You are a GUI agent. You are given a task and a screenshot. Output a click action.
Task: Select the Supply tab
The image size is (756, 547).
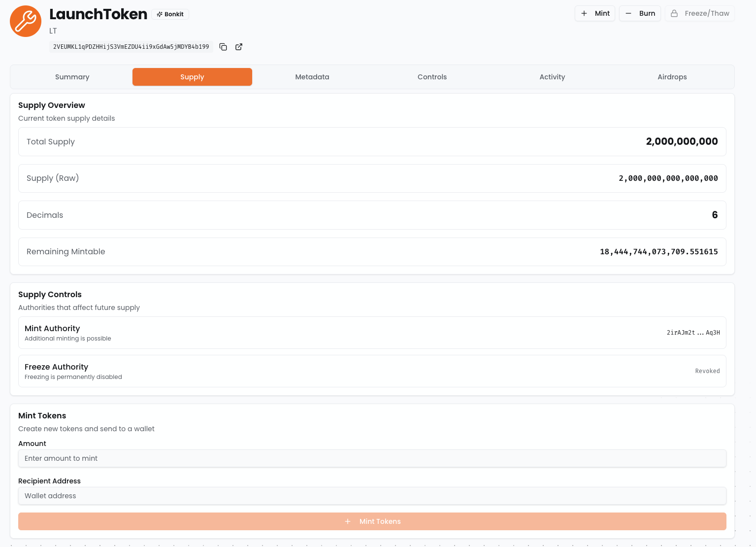pos(192,77)
